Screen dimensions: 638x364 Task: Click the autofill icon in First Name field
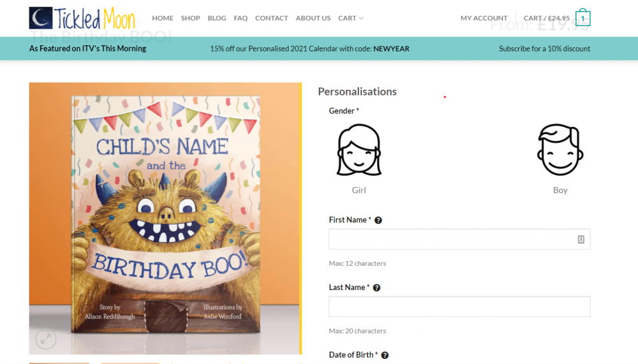point(581,239)
